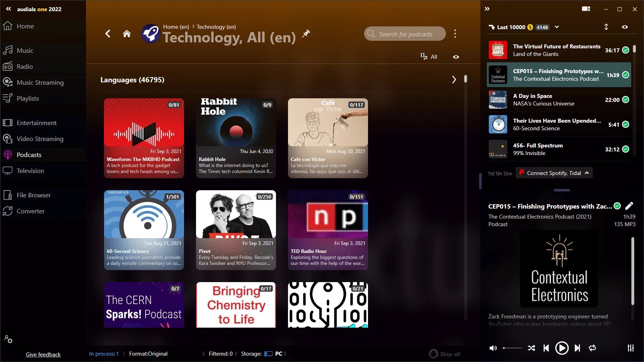Mute the player volume speaker icon
Image resolution: width=644 pixels, height=362 pixels.
493,348
